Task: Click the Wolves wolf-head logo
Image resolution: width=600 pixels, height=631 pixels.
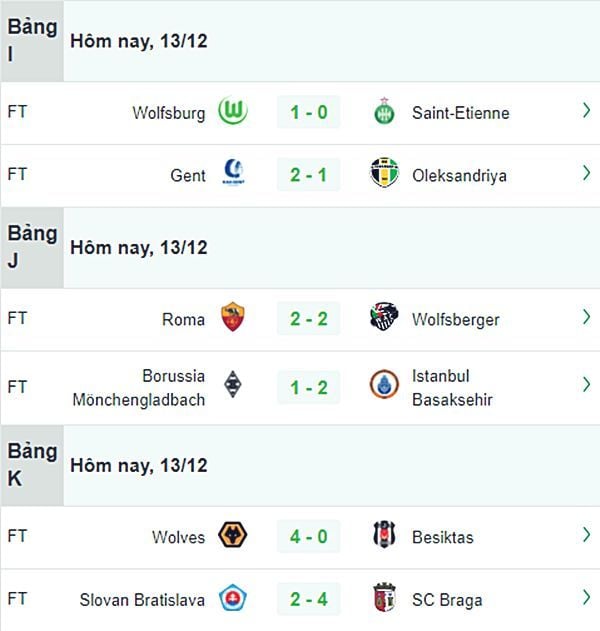Action: pyautogui.click(x=233, y=535)
